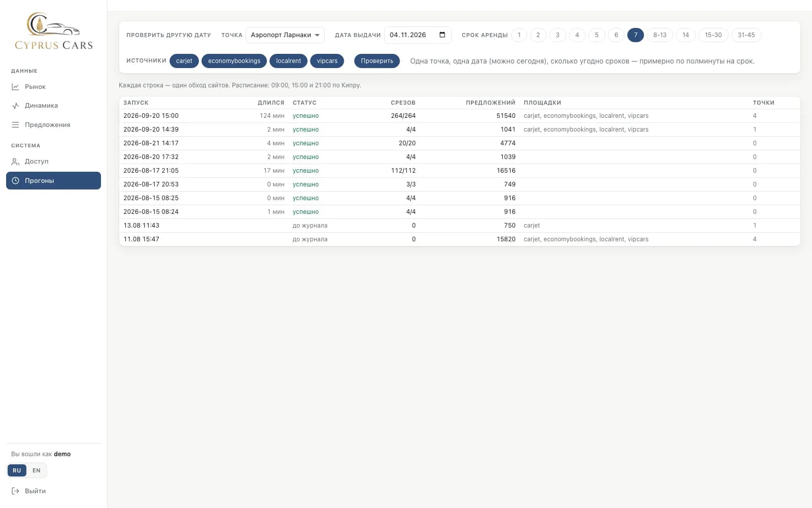Select rental period 8-13 days

[x=660, y=35]
